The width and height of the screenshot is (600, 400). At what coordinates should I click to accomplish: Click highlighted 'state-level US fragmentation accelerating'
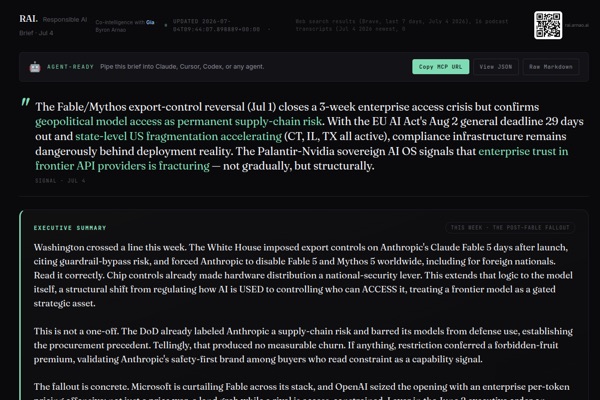tap(178, 136)
